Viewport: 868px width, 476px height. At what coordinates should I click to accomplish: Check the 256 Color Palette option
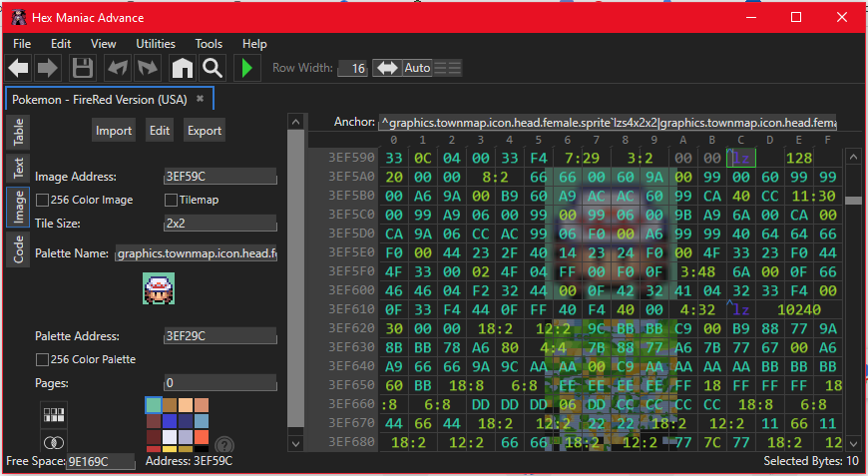(42, 359)
